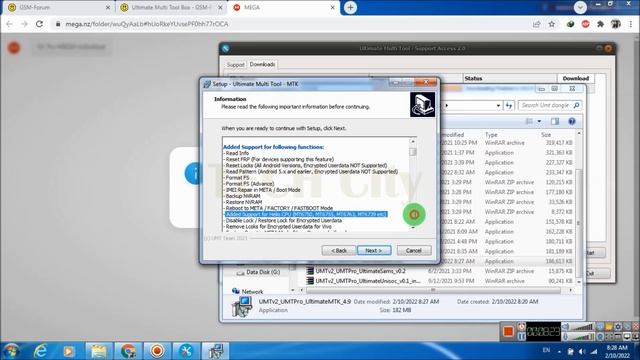Click the 186,613 KB Application row
This screenshot has height=360, width=640.
coord(506,261)
